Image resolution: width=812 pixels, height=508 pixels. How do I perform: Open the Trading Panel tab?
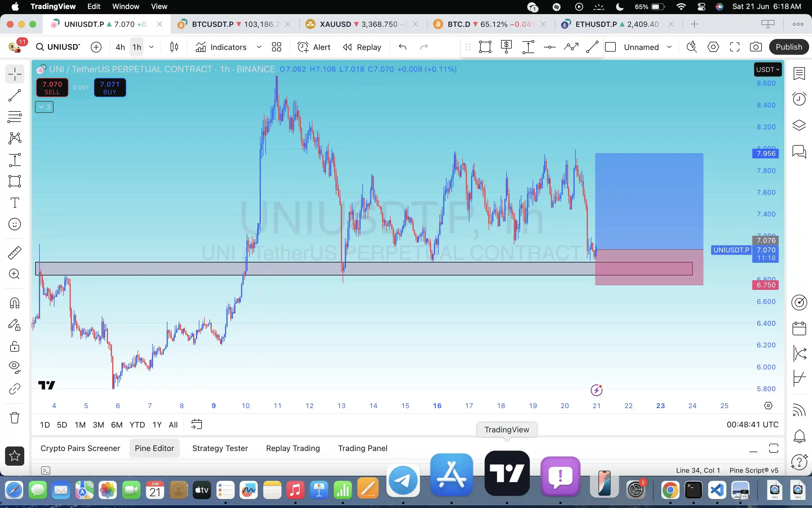(x=363, y=448)
